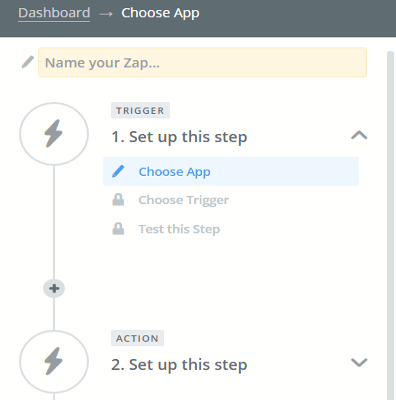Select the Test this Step item
The width and height of the screenshot is (396, 400).
179,229
